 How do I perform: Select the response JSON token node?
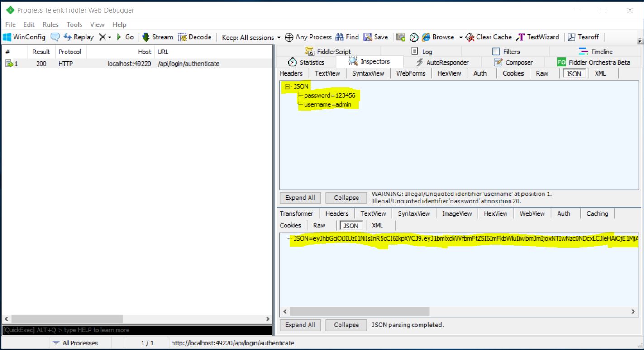tap(465, 238)
